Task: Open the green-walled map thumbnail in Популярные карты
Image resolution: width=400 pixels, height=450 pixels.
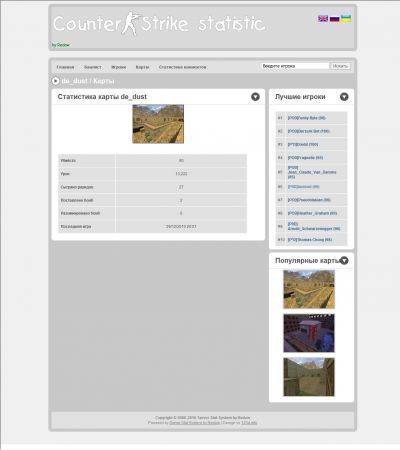Action: 309,377
